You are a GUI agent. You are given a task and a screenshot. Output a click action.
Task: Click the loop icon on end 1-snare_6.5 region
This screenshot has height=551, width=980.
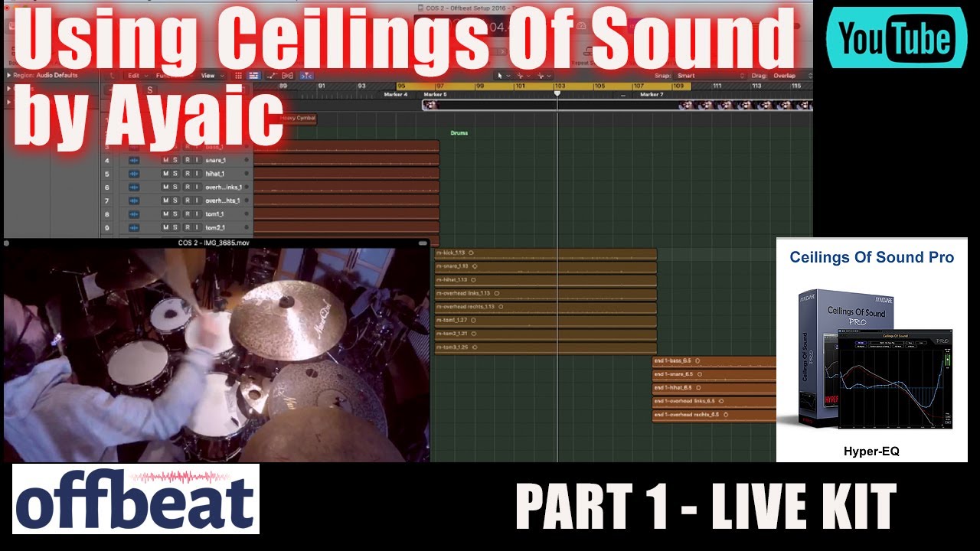[x=699, y=374]
